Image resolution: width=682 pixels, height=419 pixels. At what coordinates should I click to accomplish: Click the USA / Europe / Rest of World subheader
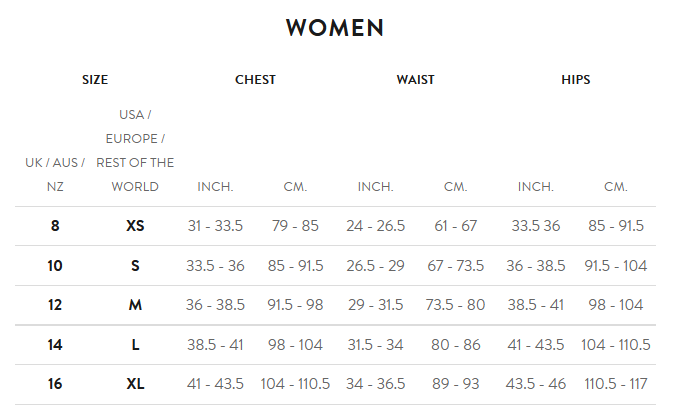(x=135, y=150)
